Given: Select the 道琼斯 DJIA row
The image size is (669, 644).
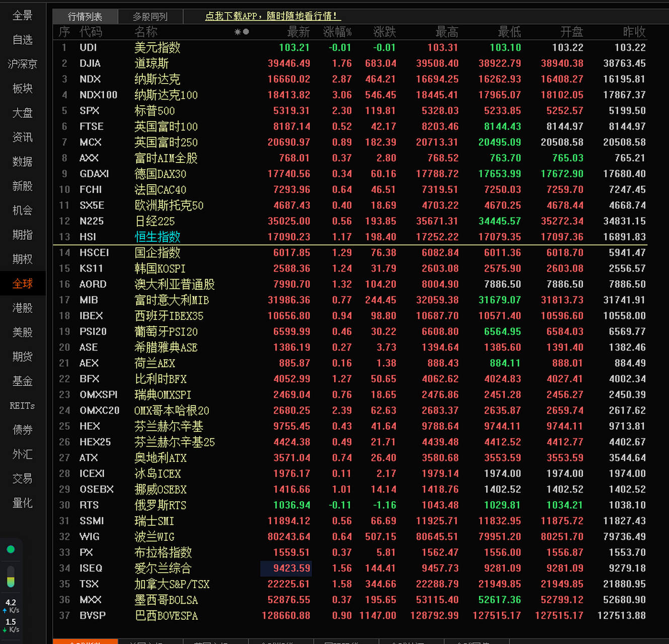Looking at the screenshot, I should (x=350, y=63).
